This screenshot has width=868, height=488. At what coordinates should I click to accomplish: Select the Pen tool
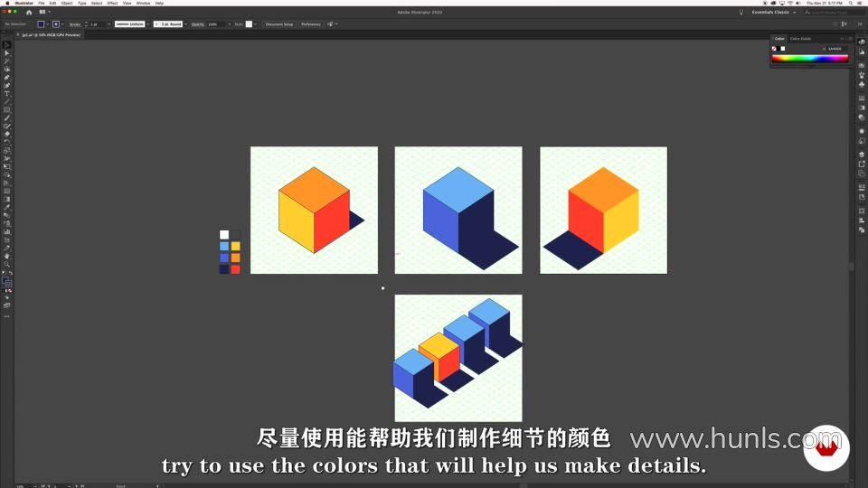(x=6, y=78)
